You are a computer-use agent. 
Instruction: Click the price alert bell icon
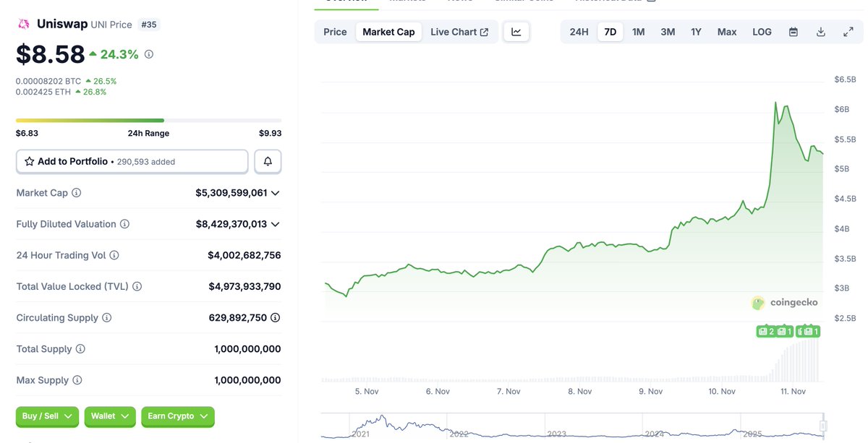[x=268, y=162]
